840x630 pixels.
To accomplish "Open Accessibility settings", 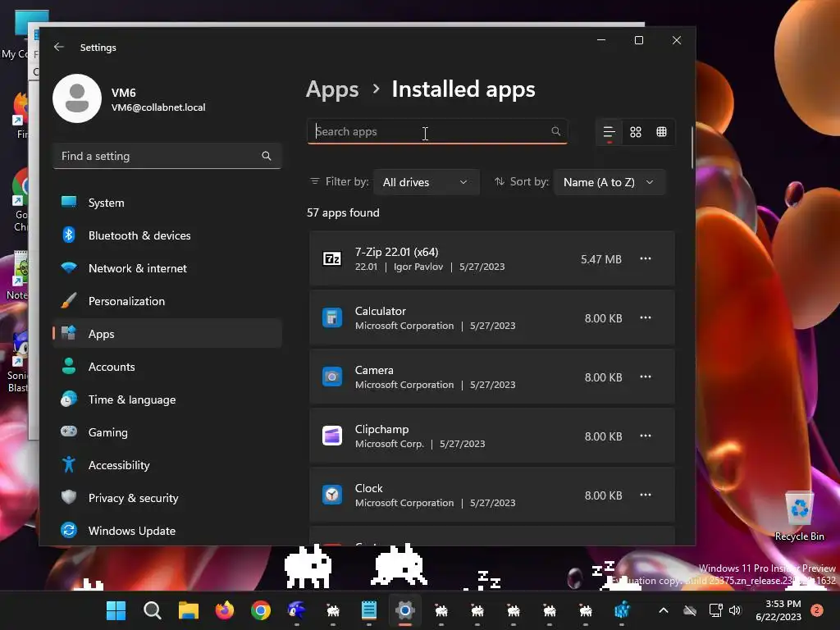I will (167, 465).
